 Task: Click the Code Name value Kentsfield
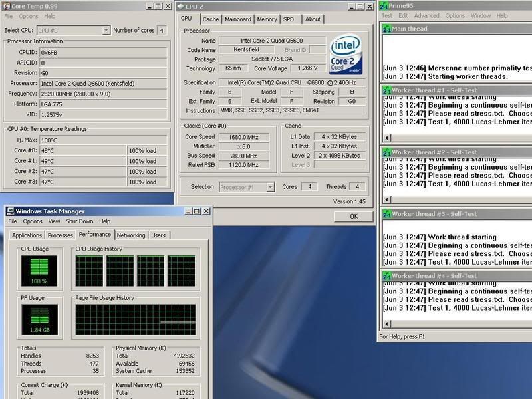tap(246, 49)
